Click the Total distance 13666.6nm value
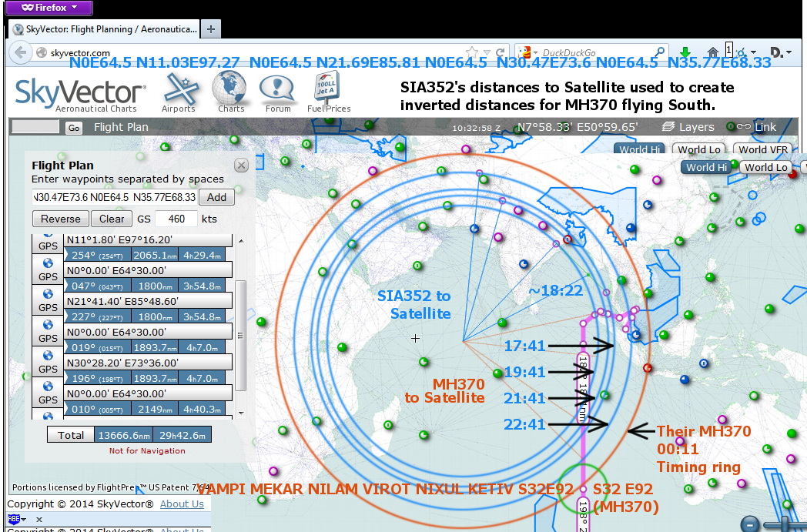Viewport: 807px width, 532px height. pyautogui.click(x=123, y=435)
